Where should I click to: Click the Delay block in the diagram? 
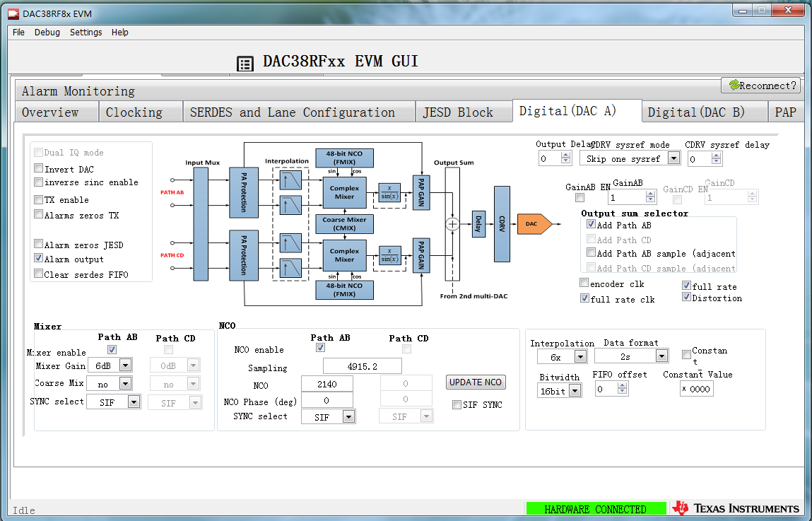(x=478, y=223)
